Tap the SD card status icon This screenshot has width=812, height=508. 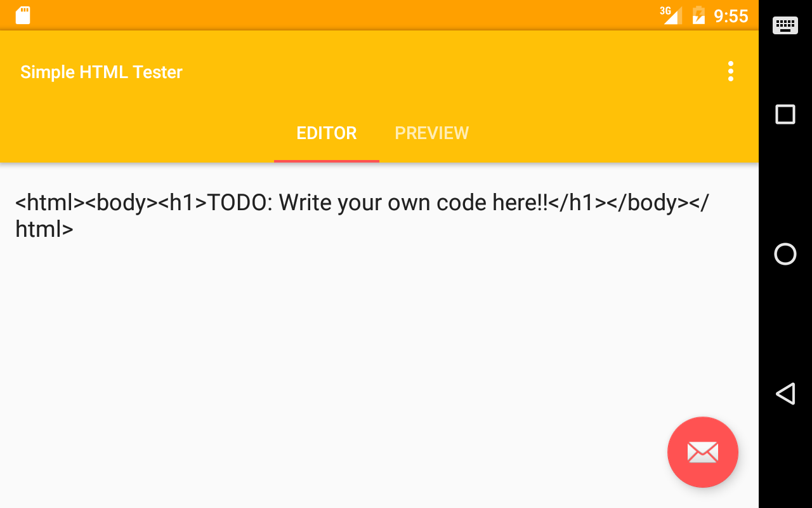point(23,15)
